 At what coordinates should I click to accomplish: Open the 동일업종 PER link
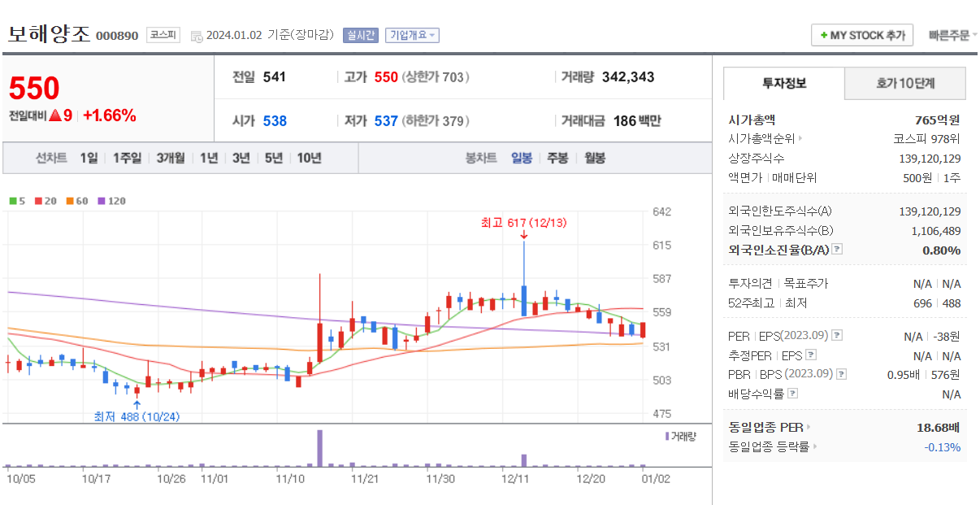[x=770, y=427]
